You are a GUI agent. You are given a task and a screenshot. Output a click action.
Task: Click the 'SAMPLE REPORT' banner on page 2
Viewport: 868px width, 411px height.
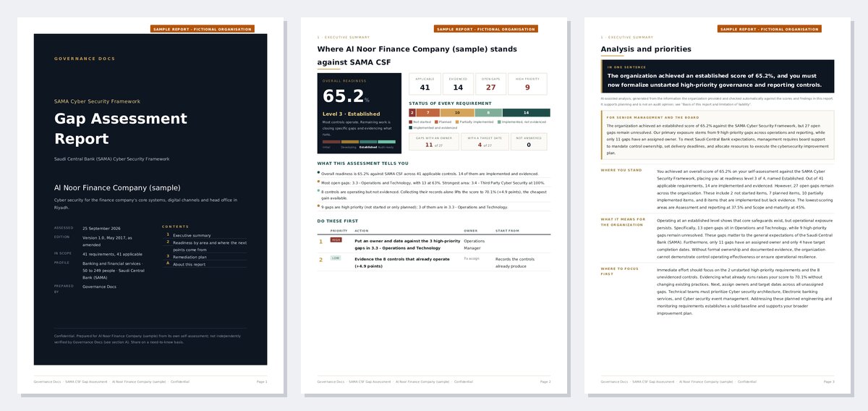pyautogui.click(x=486, y=29)
